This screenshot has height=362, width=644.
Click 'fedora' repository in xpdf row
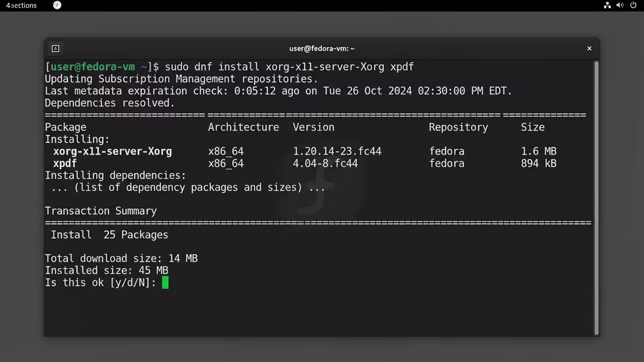(447, 163)
